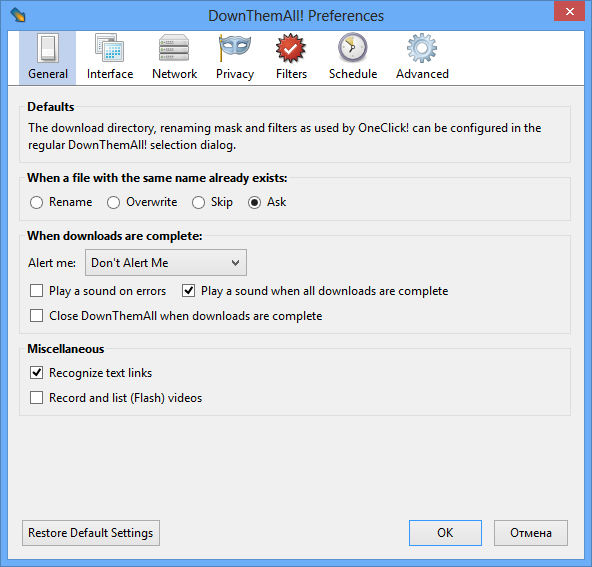592x567 pixels.
Task: Close the Preferences window
Action: point(569,11)
